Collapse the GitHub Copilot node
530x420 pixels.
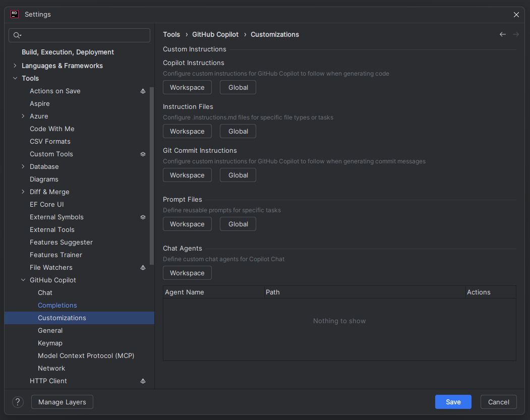pos(23,280)
